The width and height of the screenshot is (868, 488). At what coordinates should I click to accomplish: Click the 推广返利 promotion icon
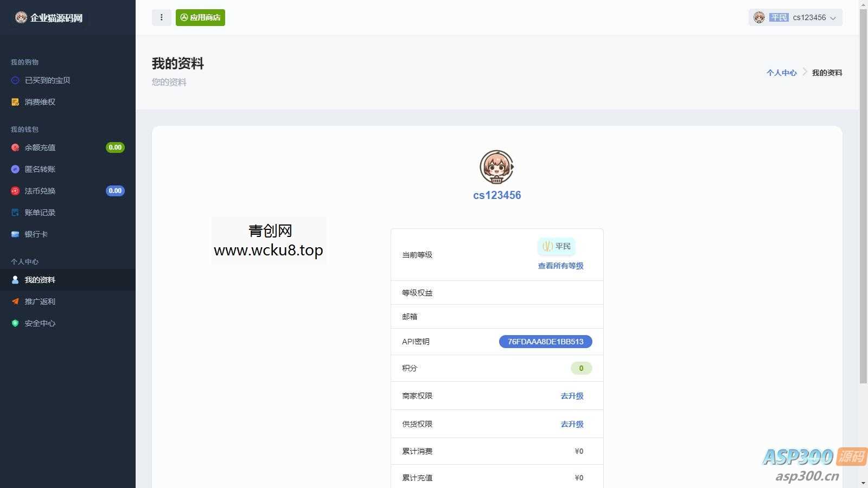pos(15,301)
